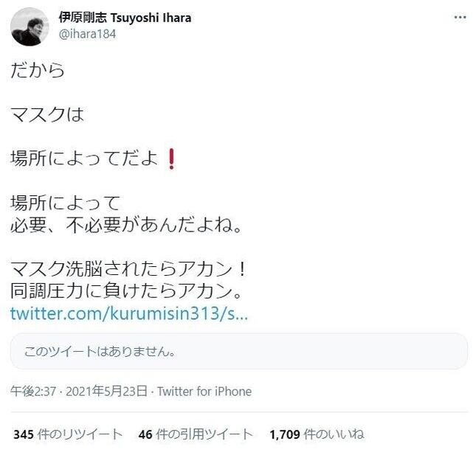This screenshot has width=476, height=452.
Task: View the 46 件の引用ツイート list
Action: click(x=196, y=434)
